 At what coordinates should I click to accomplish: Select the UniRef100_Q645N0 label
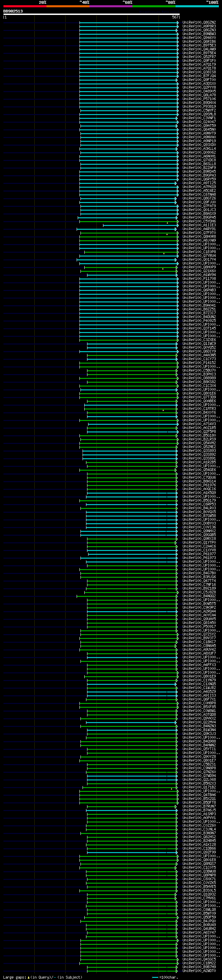pos(199,129)
